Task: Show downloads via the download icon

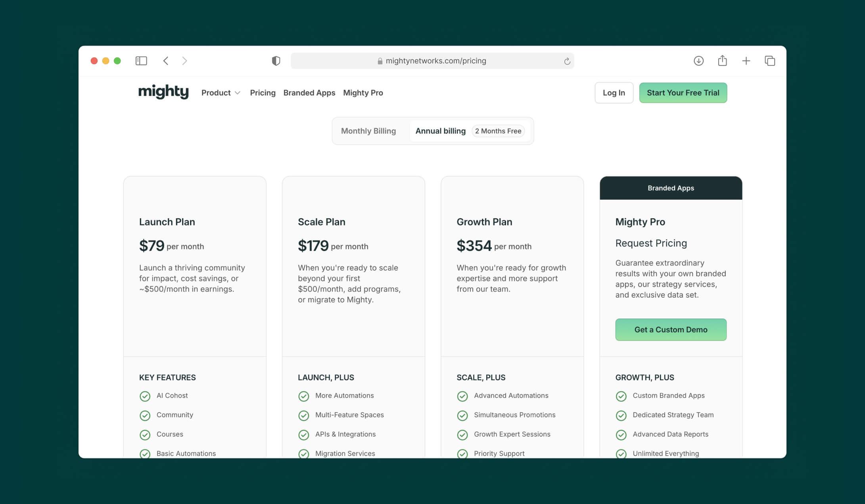Action: click(698, 61)
